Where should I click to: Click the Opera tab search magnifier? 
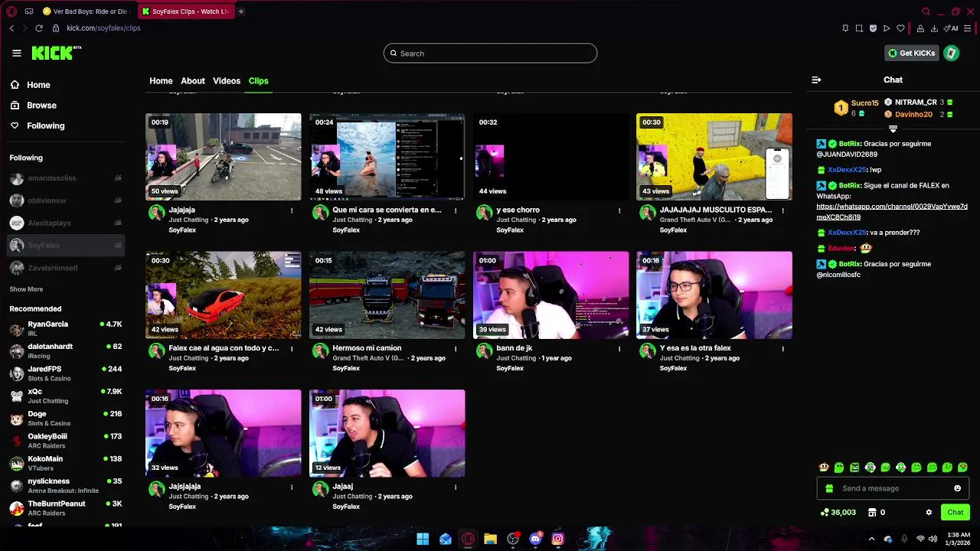click(926, 11)
